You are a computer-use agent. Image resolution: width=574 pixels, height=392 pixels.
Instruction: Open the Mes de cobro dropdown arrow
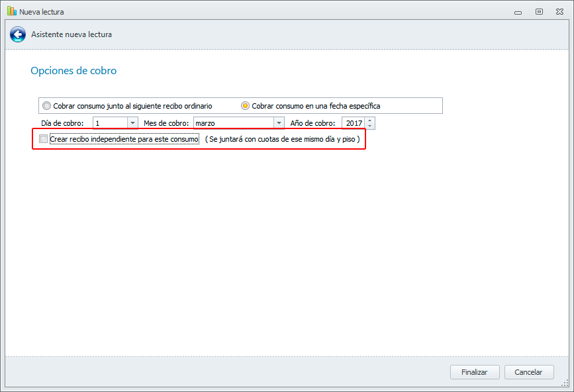tap(279, 123)
